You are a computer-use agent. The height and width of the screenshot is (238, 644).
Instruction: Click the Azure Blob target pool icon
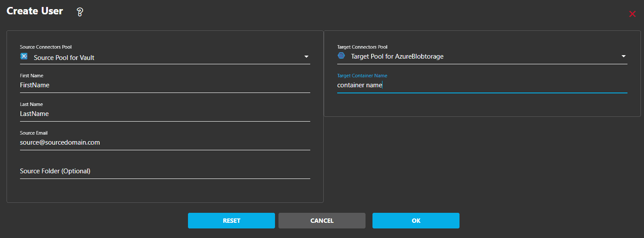pyautogui.click(x=341, y=56)
